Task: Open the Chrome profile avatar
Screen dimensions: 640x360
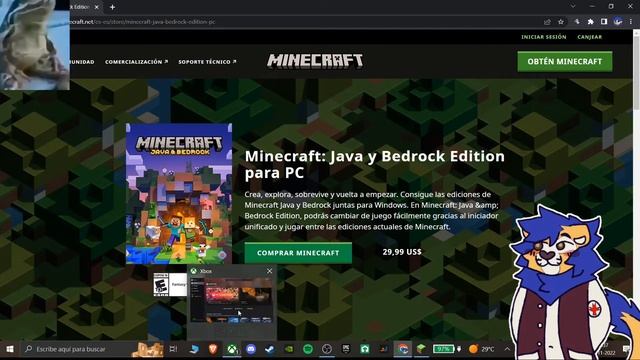Action: 618,22
